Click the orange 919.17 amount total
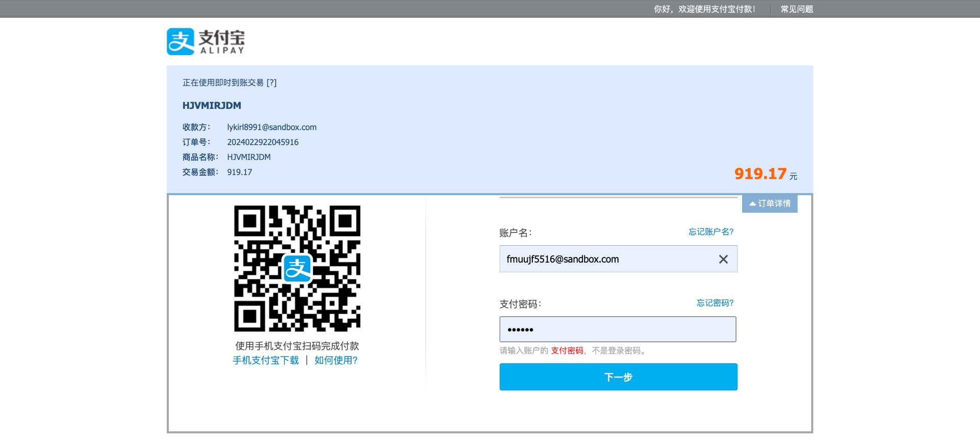The image size is (980, 446). tap(761, 174)
